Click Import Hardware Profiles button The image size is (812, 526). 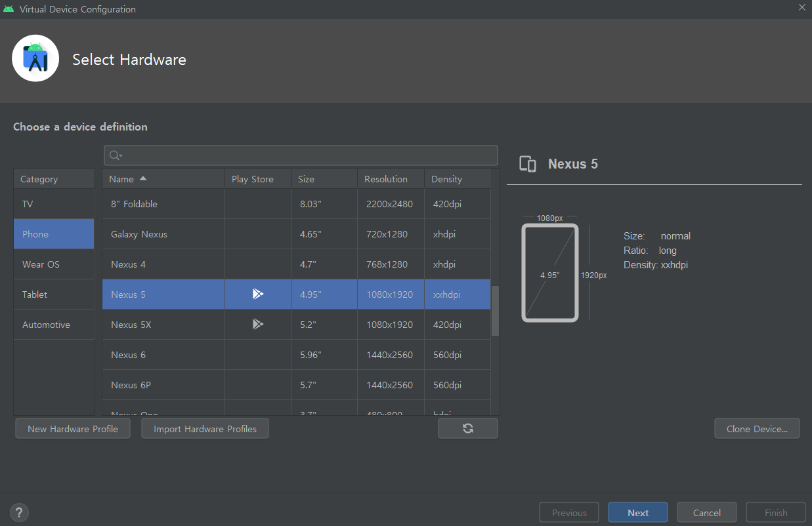pyautogui.click(x=205, y=428)
